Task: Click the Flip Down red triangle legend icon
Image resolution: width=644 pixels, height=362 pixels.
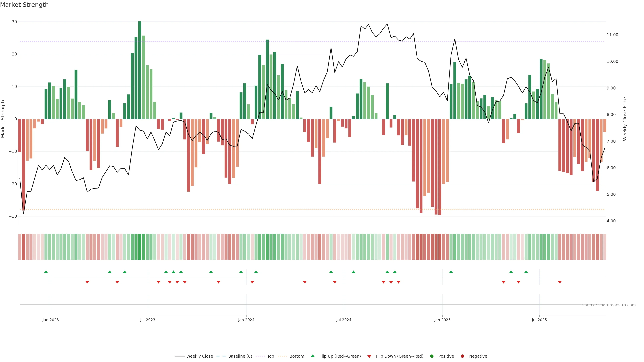Action: pos(369,356)
